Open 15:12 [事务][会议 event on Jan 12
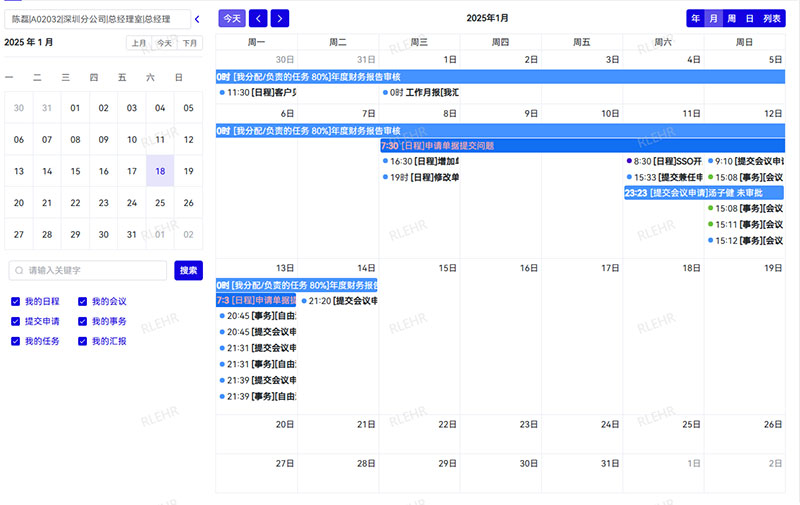The image size is (800, 505). tap(745, 241)
